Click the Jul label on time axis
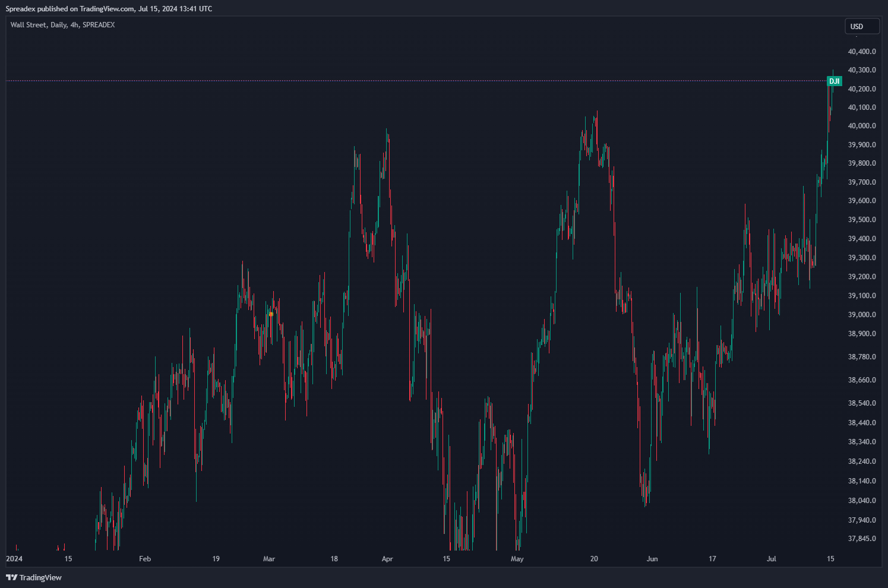888x588 pixels. coord(772,559)
